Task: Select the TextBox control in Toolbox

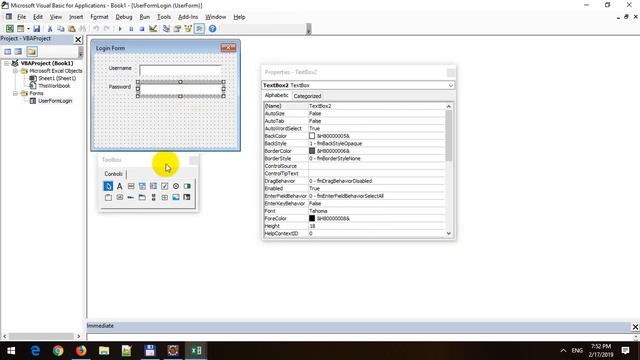Action: tap(131, 186)
